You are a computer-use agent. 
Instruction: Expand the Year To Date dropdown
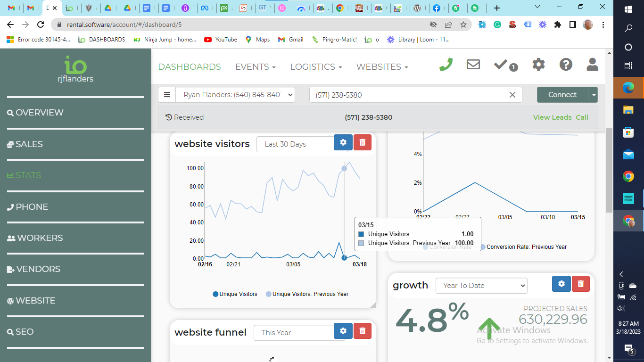pyautogui.click(x=481, y=286)
